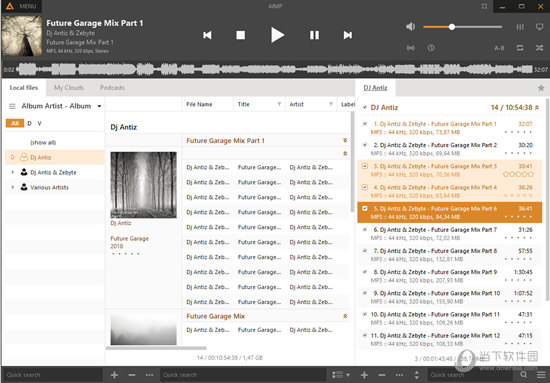Select (show all) in the tree
Image resolution: width=550 pixels, height=383 pixels.
(x=43, y=142)
